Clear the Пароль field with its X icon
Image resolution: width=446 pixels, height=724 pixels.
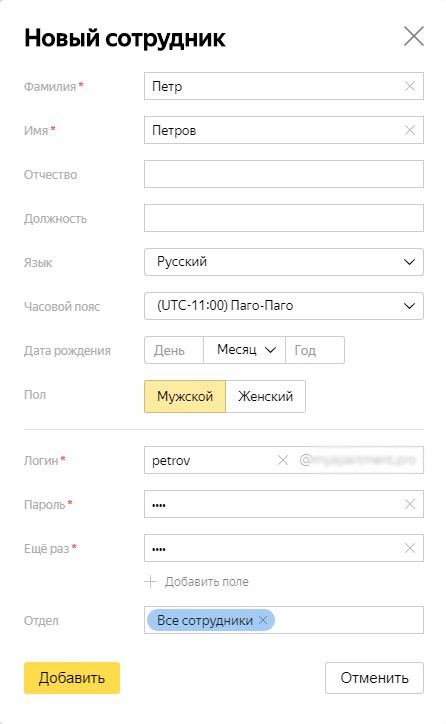tap(410, 504)
